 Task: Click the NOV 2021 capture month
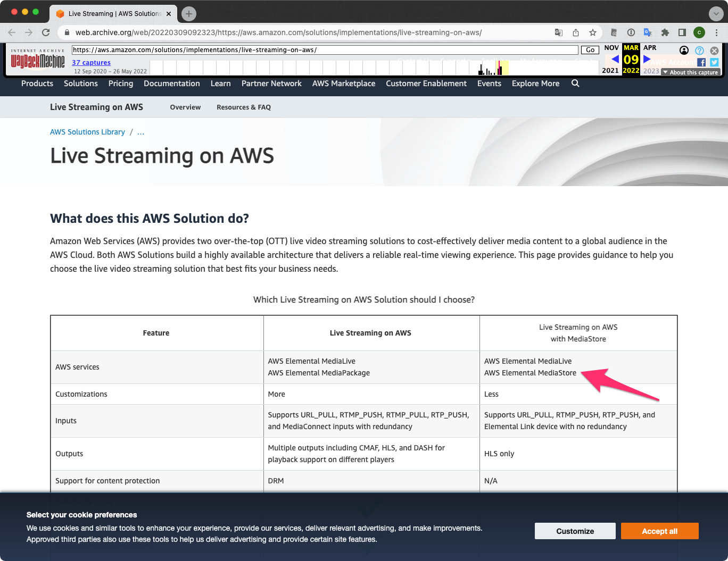[x=611, y=59]
